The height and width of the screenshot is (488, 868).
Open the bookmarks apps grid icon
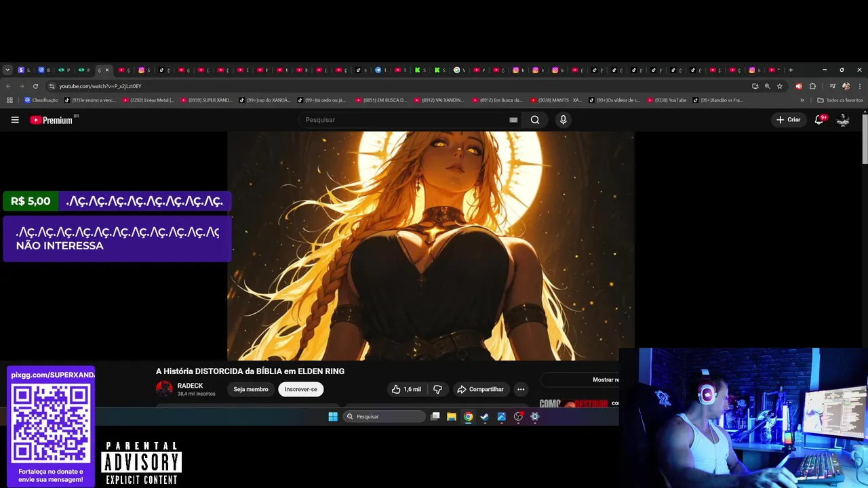[9, 100]
